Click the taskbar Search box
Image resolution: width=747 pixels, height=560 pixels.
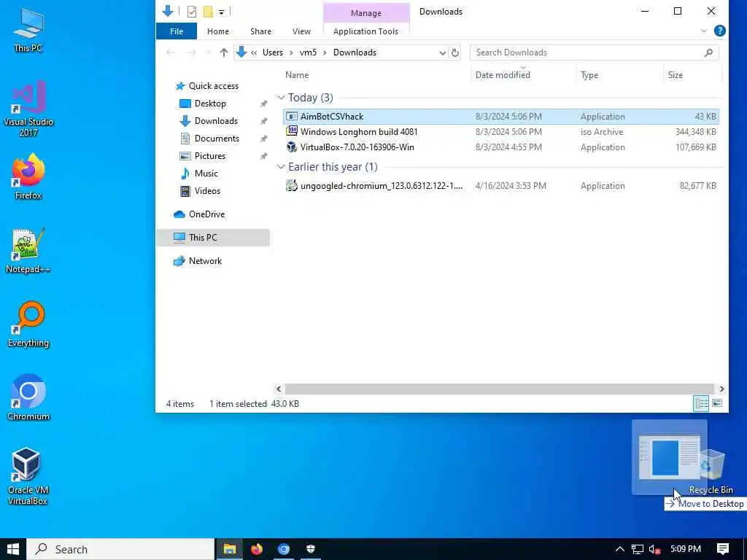point(120,549)
